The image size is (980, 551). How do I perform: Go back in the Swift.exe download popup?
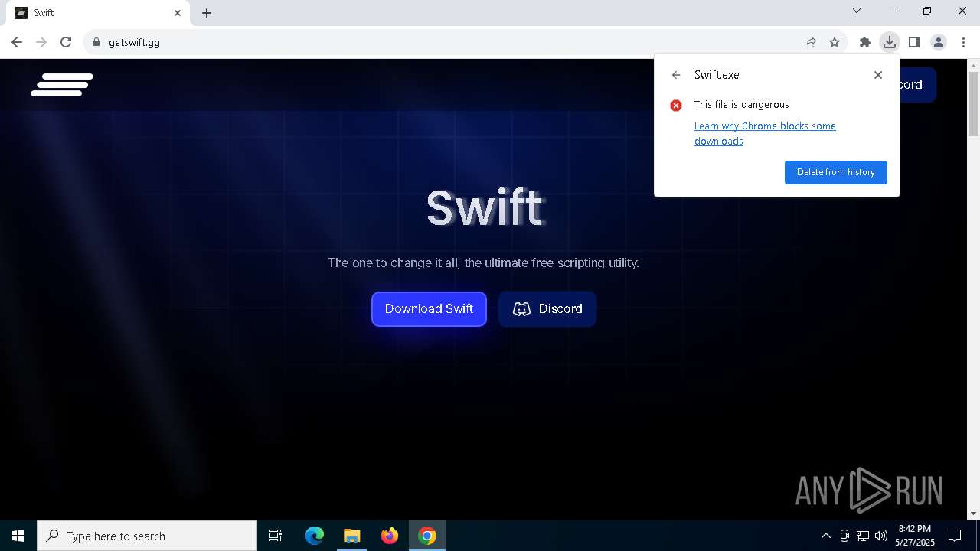(x=675, y=75)
